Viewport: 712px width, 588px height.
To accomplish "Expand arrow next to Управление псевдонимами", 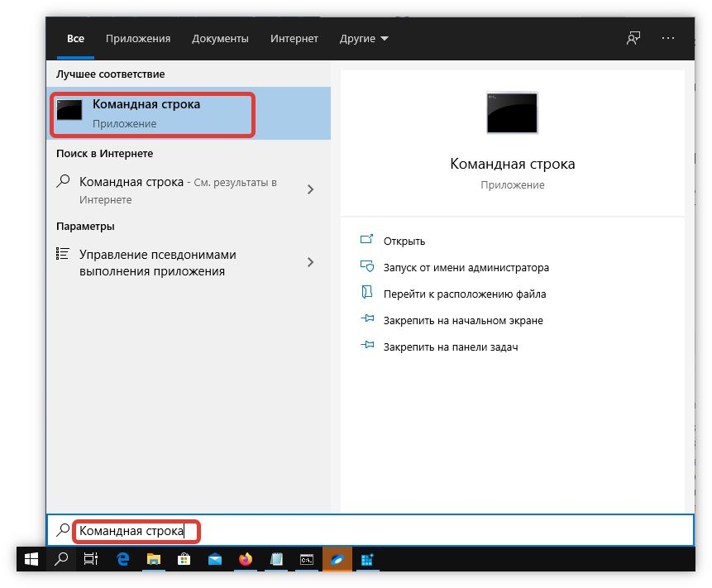I will pyautogui.click(x=311, y=262).
